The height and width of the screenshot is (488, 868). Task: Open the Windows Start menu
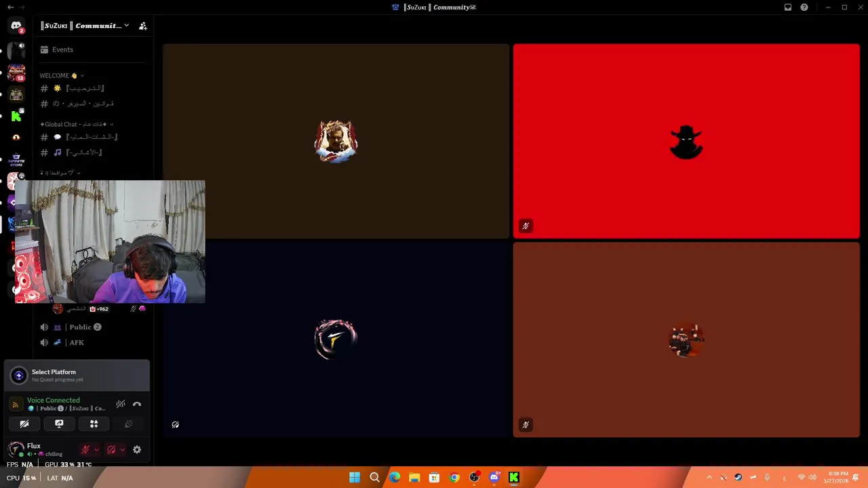355,478
